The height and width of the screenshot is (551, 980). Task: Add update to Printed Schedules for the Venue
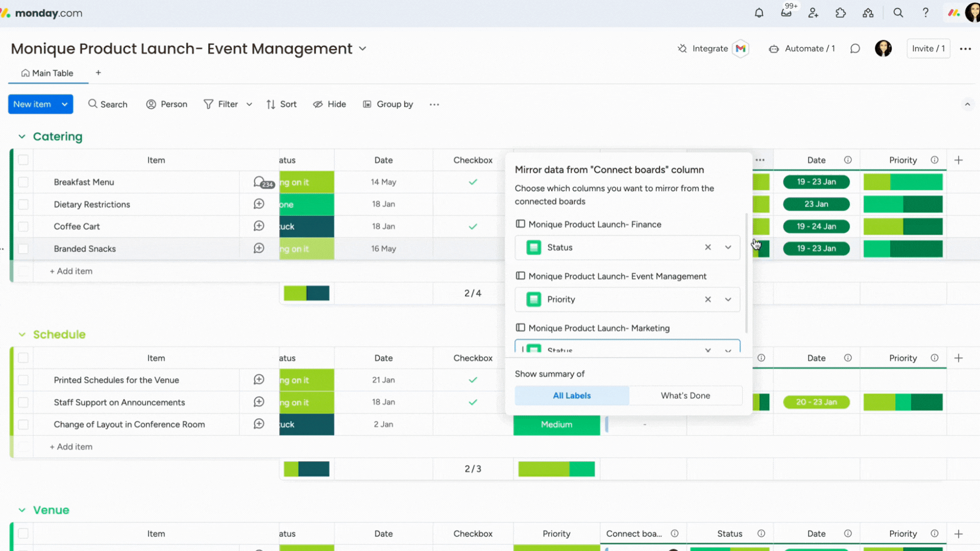tap(259, 380)
